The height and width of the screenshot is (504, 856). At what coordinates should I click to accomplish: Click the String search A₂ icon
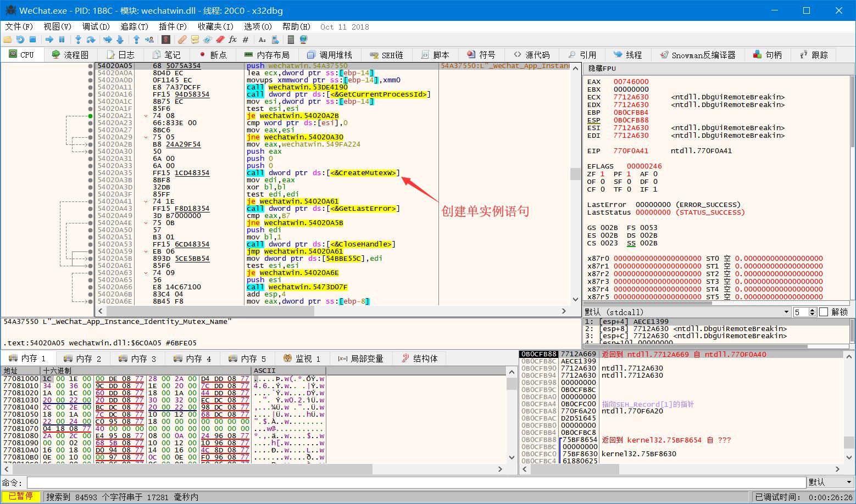coord(262,40)
